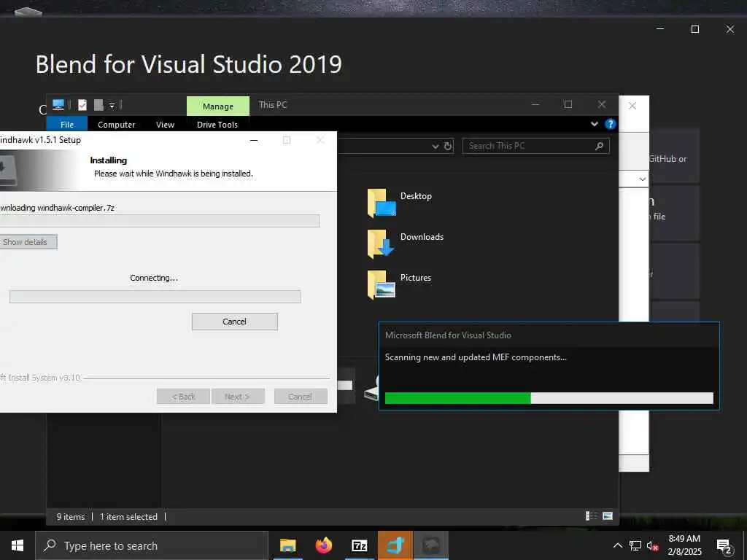Switch Explorer to large icons view
747x560 pixels.
click(x=608, y=516)
